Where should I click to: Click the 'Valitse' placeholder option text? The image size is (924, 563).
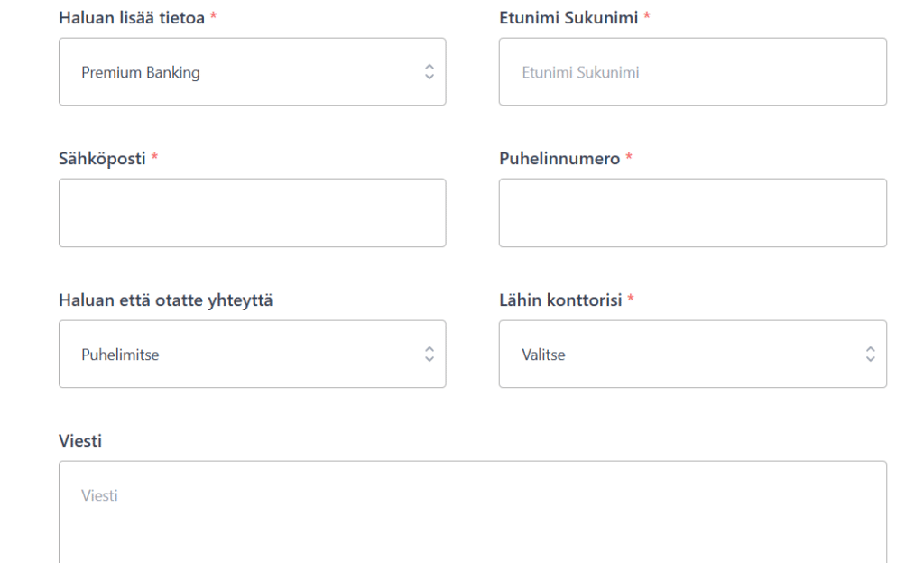[x=543, y=355]
